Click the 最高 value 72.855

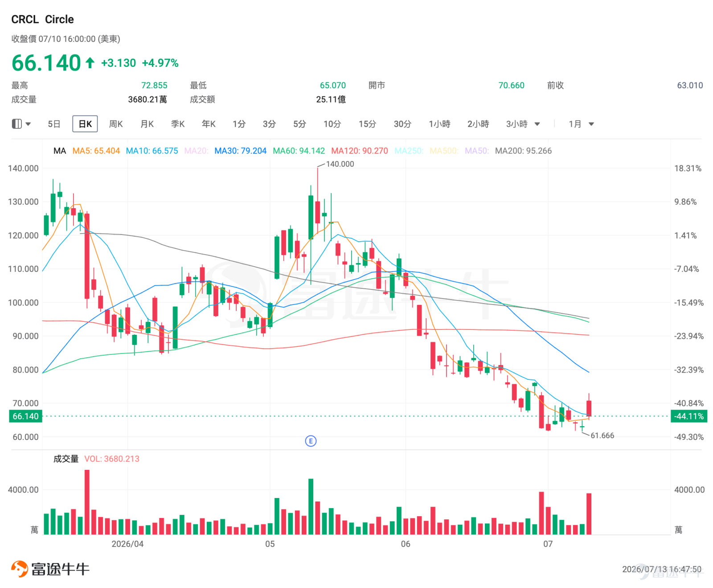point(154,85)
